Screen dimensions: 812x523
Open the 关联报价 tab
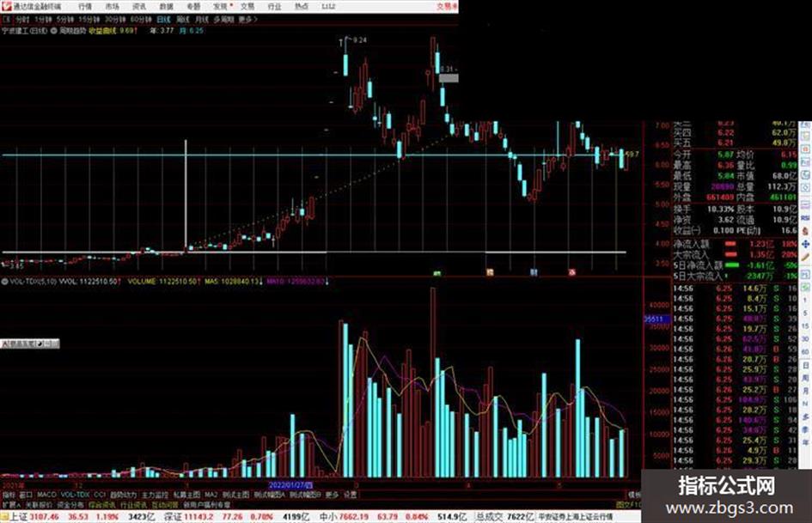click(39, 505)
